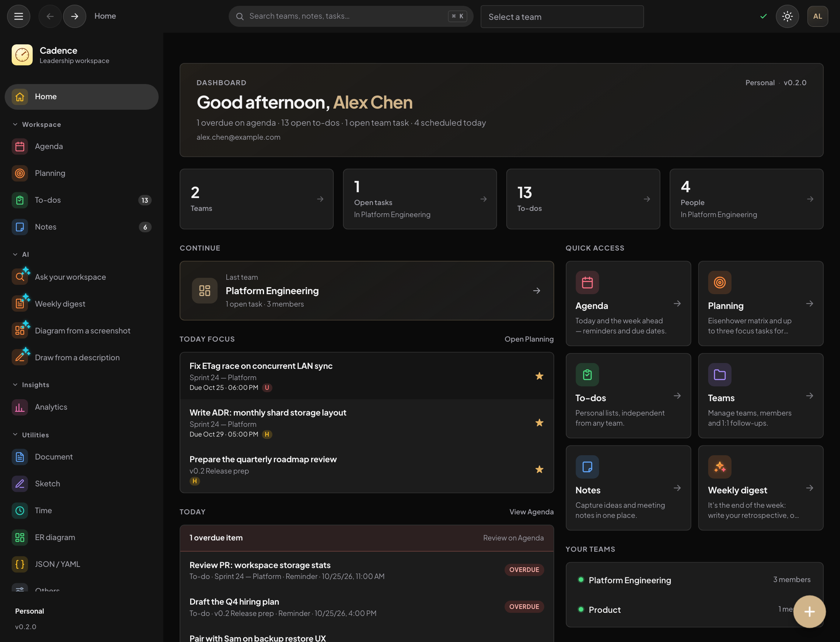Click the Open Planning link

click(x=529, y=339)
